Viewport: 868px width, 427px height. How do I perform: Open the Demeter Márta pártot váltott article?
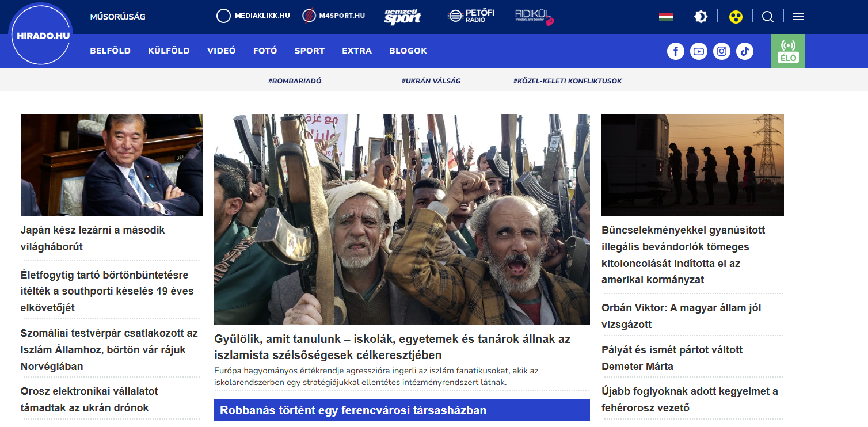coord(672,358)
